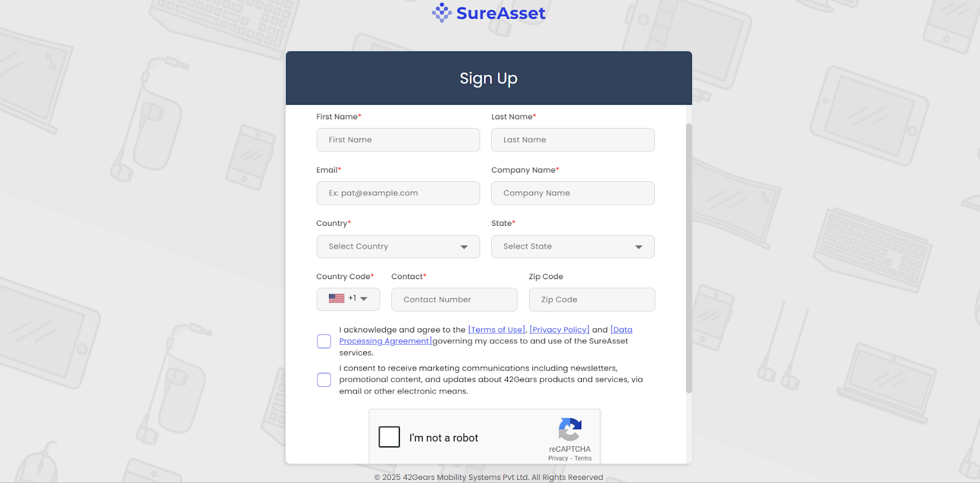This screenshot has width=980, height=483.
Task: Focus the First Name input field
Action: click(398, 140)
